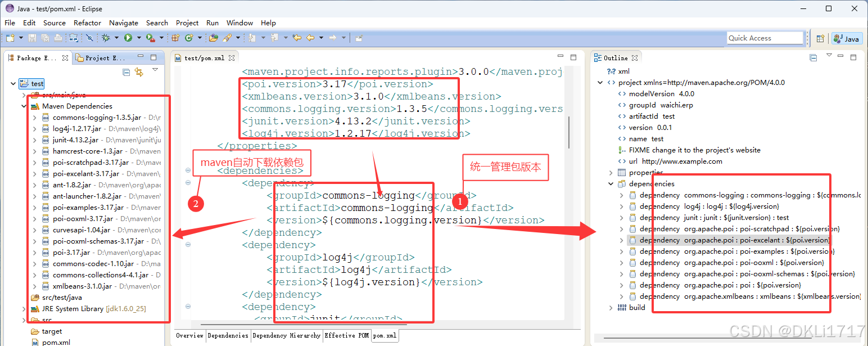Close the Outline view tab
868x346 pixels.
pos(635,57)
